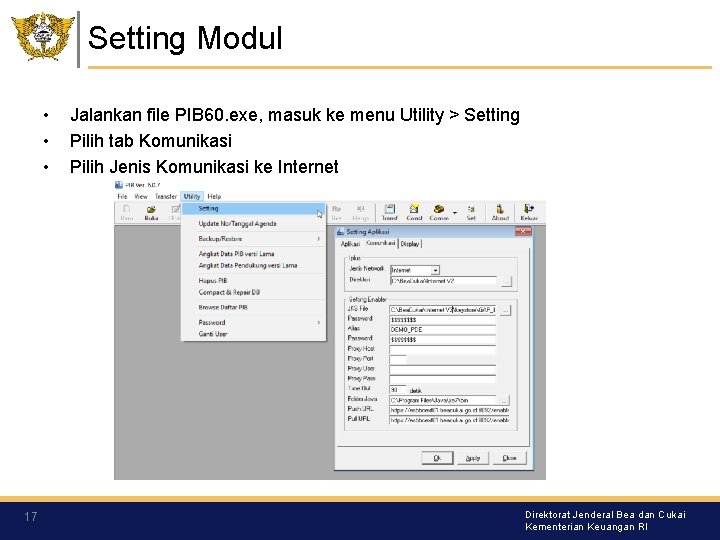Open the File menu
Viewport: 720px width, 540px height.
pos(122,197)
